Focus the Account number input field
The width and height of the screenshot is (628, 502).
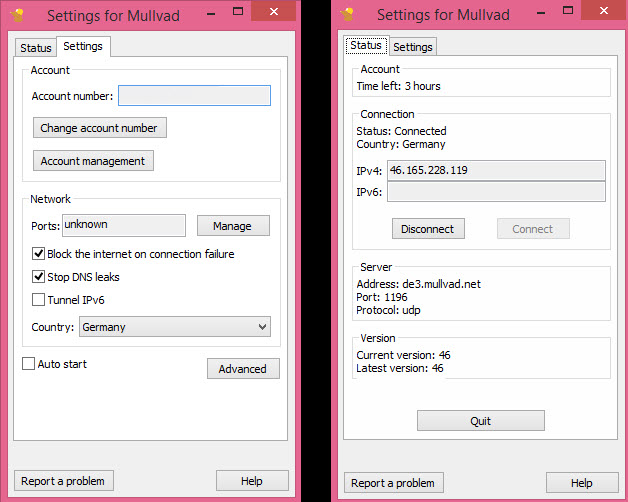click(x=194, y=95)
